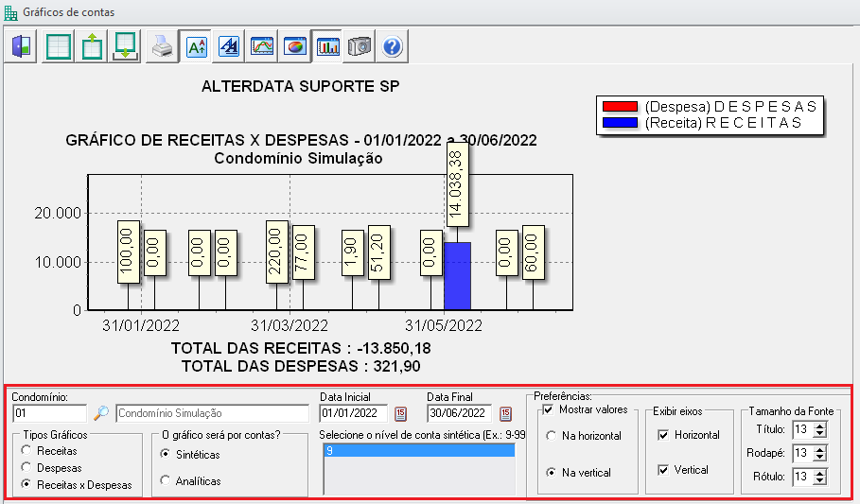Click the 220,00 value label
The image size is (860, 504).
276,252
